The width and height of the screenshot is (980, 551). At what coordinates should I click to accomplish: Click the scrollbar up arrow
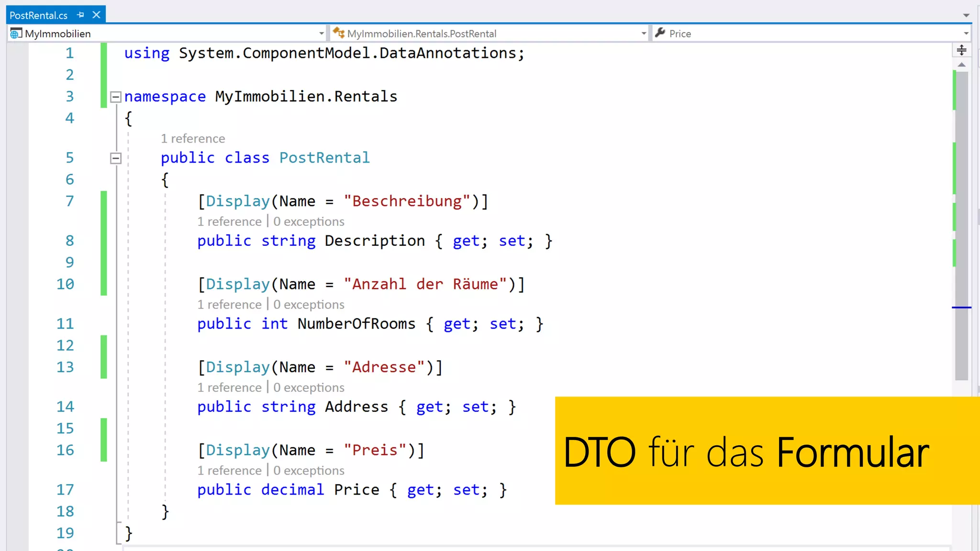962,65
